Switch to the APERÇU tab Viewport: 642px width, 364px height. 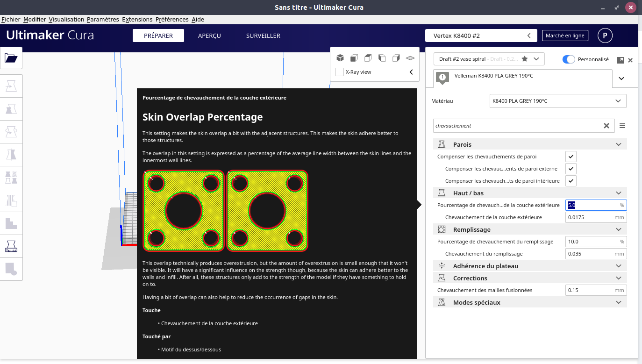(x=209, y=36)
